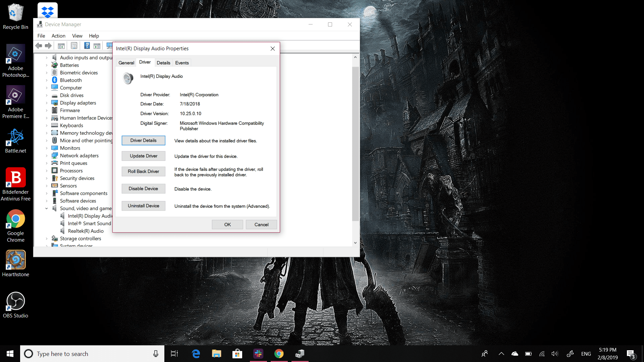Image resolution: width=644 pixels, height=362 pixels.
Task: Click the Recycle Bin desktop icon
Action: pyautogui.click(x=15, y=16)
